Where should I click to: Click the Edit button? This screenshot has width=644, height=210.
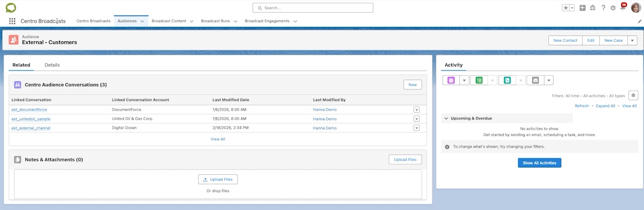[x=591, y=40]
